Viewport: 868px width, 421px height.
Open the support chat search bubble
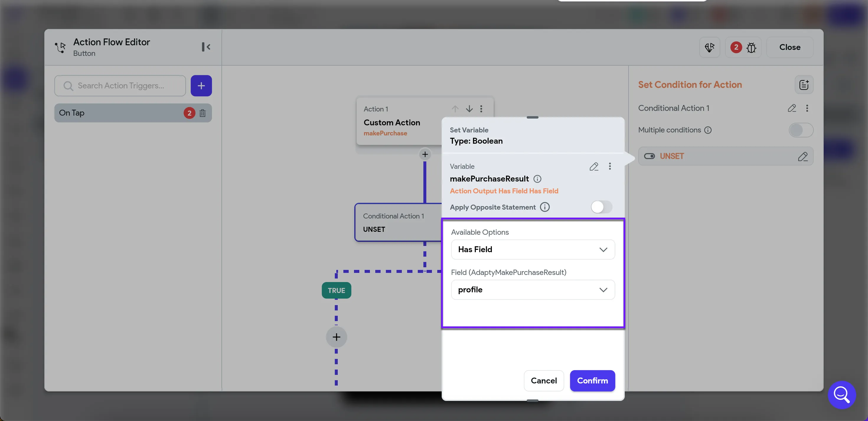click(x=841, y=394)
